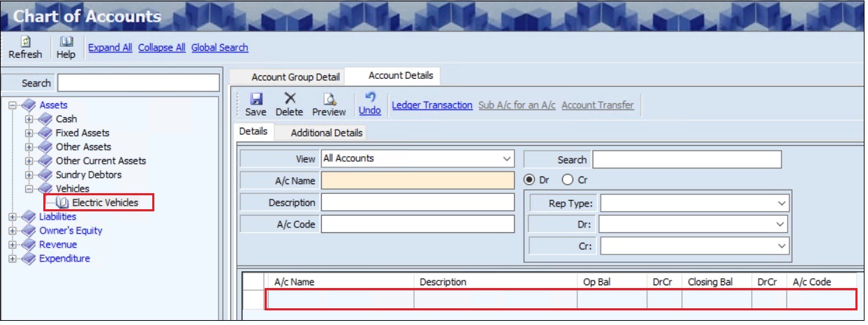Click the Save floppy disk icon
Screen dimensions: 868x325
256,100
